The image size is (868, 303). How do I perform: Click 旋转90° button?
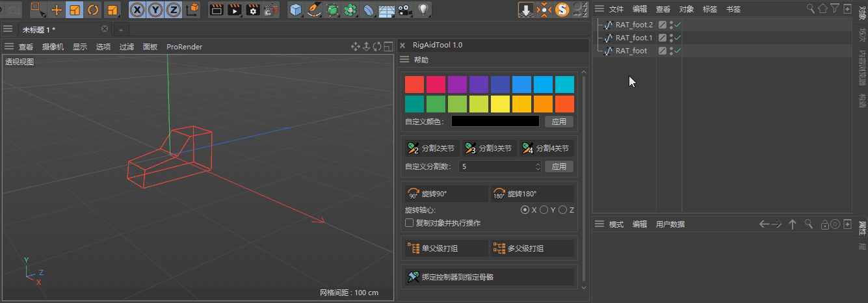click(x=446, y=194)
